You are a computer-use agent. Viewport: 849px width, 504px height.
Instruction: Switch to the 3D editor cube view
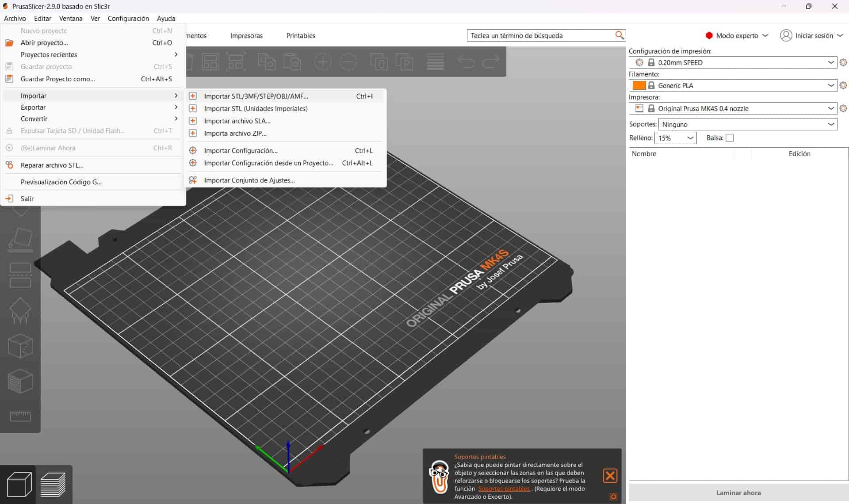coord(19,485)
